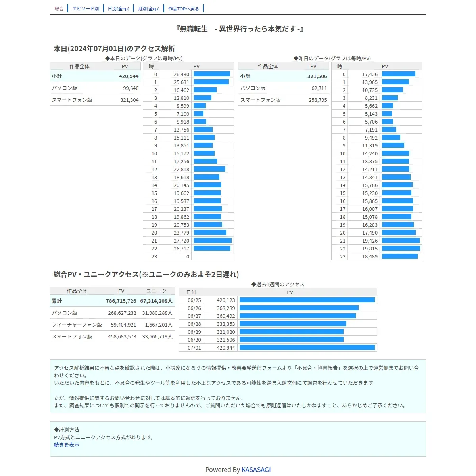
Task: Open 月別[全ep] tab
Action: click(149, 9)
